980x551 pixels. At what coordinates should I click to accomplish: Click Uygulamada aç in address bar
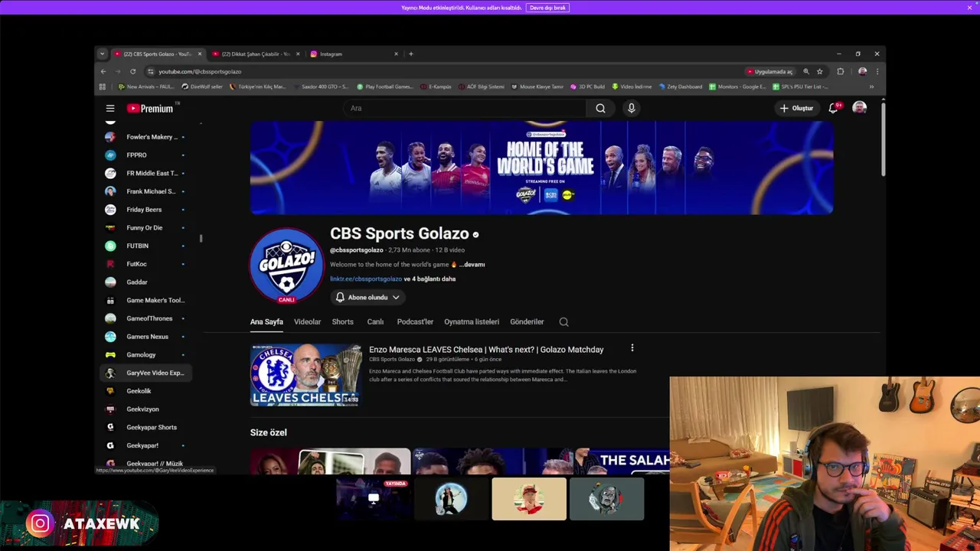pos(769,71)
